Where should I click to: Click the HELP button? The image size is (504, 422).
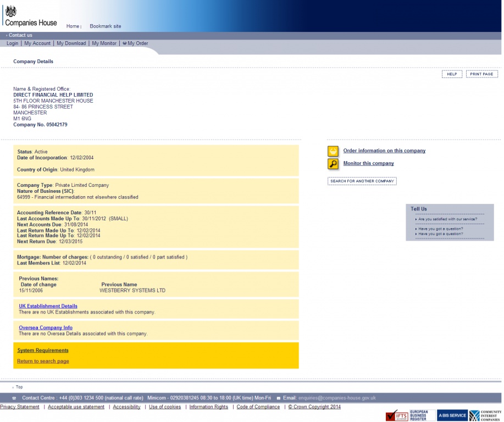click(x=452, y=74)
